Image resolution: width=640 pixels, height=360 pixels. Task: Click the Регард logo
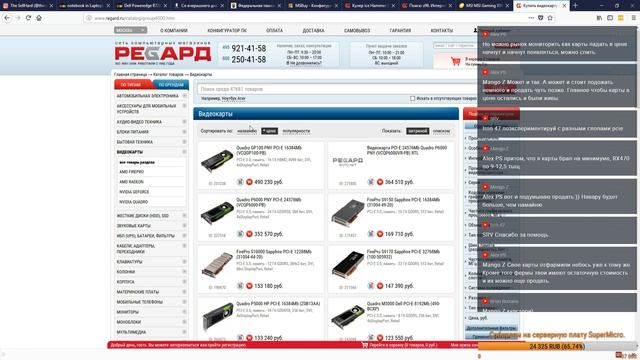pyautogui.click(x=162, y=53)
